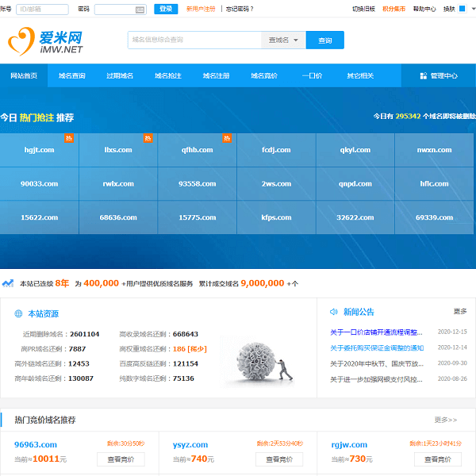The image size is (476, 476).
Task: Select the fcdj.com domain tile
Action: (276, 150)
